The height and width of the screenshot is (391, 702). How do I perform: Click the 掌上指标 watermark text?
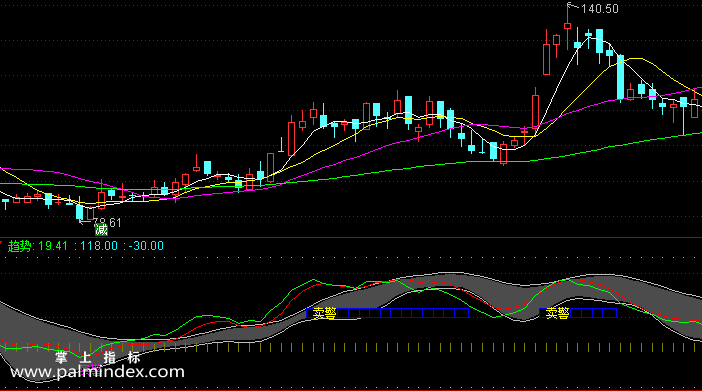98,357
